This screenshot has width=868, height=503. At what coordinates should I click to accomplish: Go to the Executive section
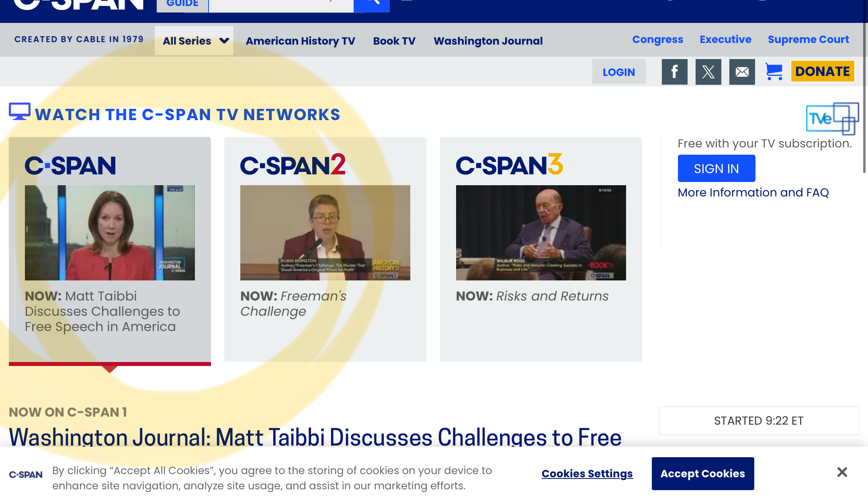[x=726, y=39]
